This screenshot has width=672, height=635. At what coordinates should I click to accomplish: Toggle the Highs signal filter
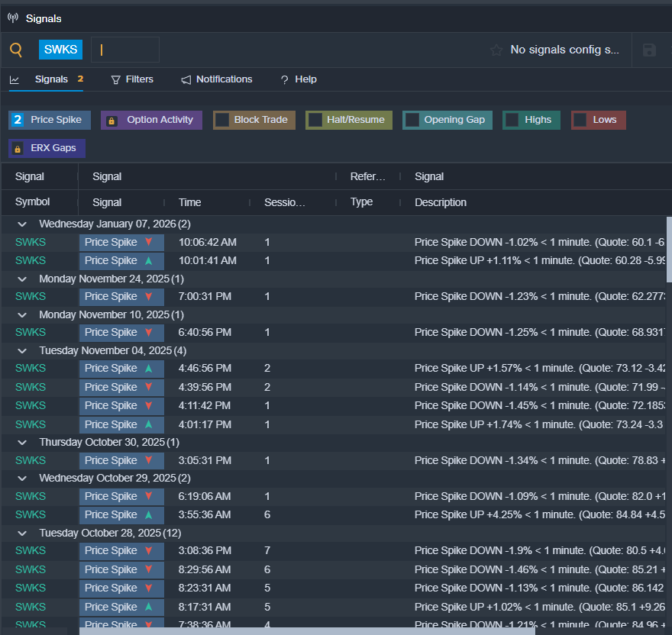point(512,120)
